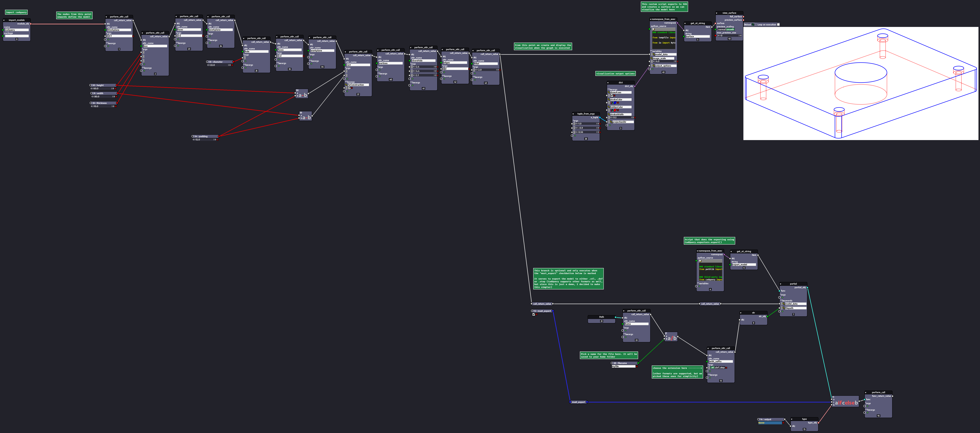Click delete X beside myfile filename
This screenshot has height=433, width=980.
pos(637,367)
